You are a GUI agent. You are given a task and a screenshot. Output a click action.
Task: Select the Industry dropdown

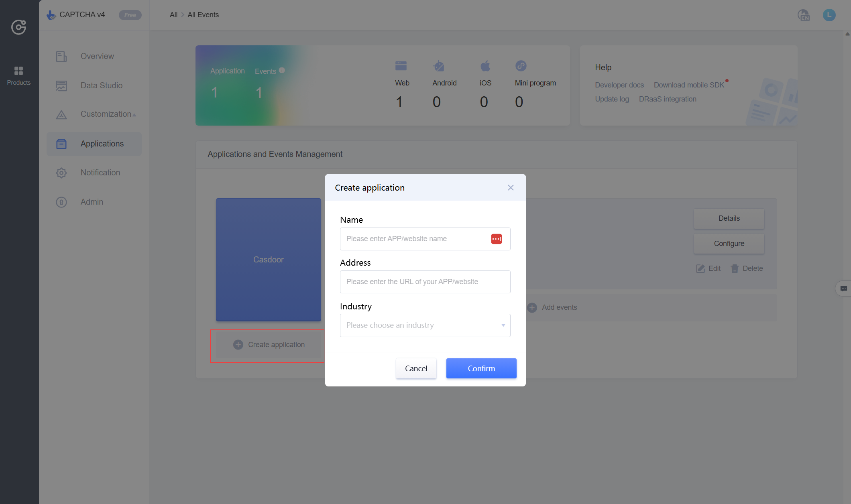425,325
